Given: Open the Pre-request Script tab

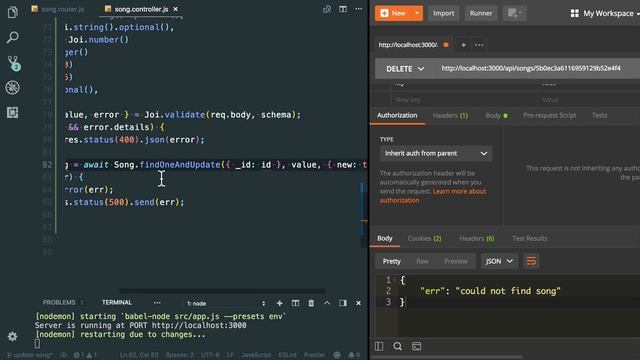Looking at the screenshot, I should (549, 116).
